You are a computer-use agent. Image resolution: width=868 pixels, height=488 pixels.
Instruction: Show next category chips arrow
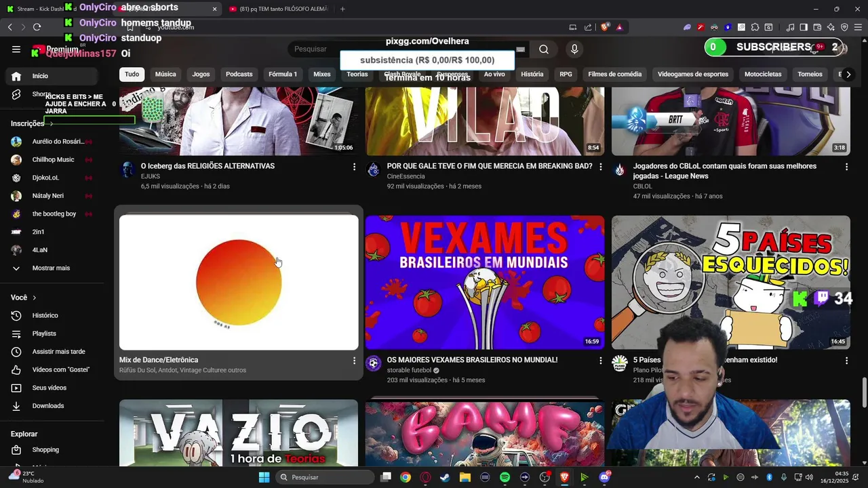pyautogui.click(x=848, y=75)
